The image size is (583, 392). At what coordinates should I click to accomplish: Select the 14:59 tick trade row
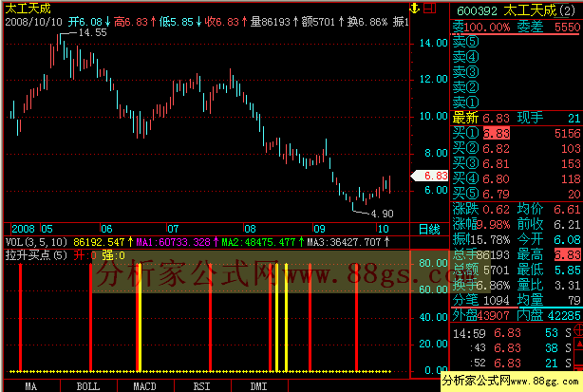pyautogui.click(x=513, y=333)
